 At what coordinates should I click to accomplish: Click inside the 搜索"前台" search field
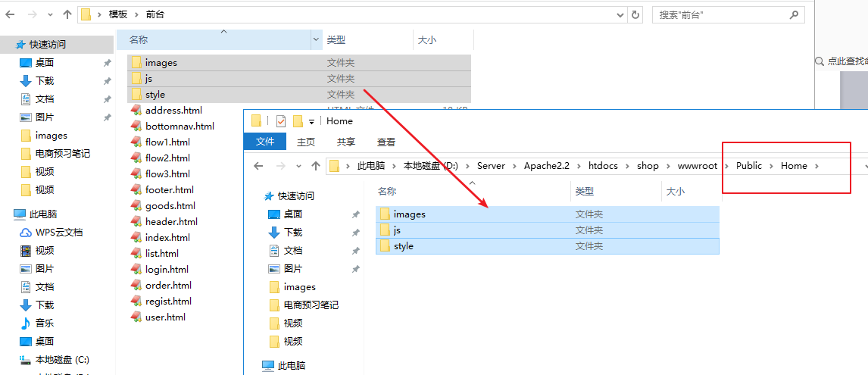[x=720, y=14]
